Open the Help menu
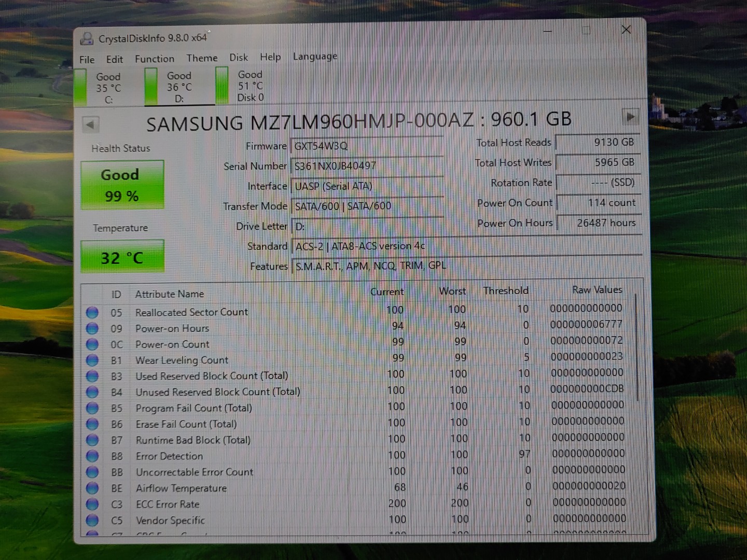Image resolution: width=747 pixels, height=560 pixels. coord(270,57)
